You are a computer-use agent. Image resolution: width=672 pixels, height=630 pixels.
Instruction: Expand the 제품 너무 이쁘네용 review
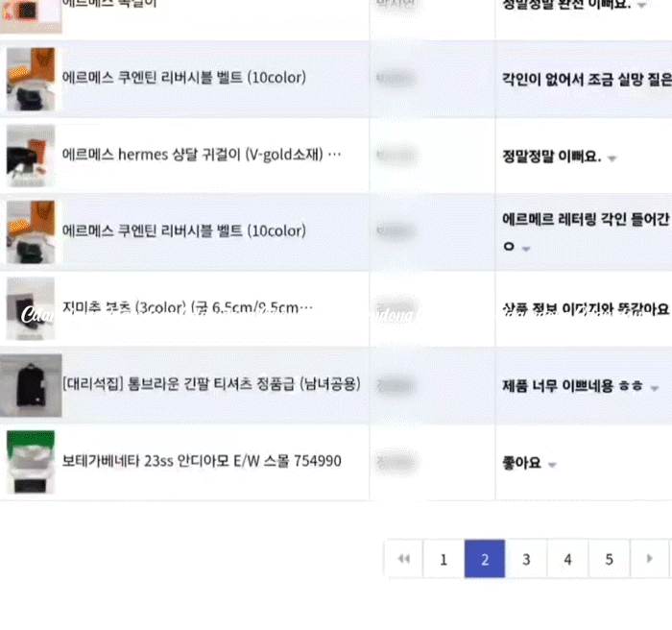click(655, 388)
